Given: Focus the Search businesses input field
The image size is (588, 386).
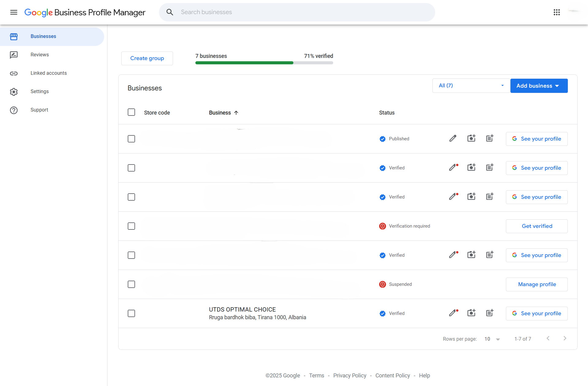Looking at the screenshot, I should [297, 12].
